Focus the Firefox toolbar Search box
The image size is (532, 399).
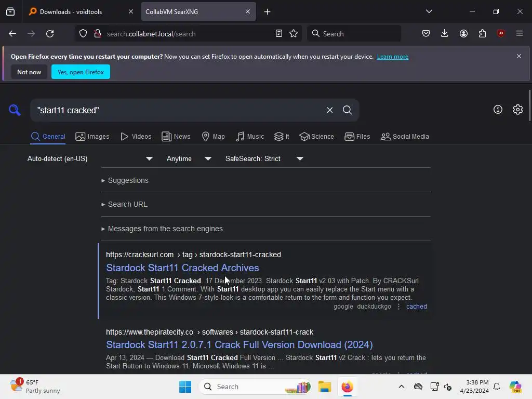point(354,34)
